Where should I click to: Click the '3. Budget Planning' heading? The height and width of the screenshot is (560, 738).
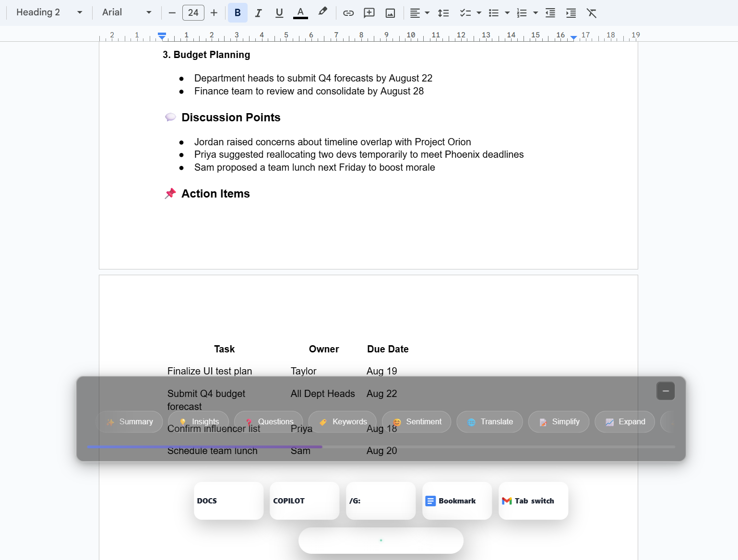point(206,55)
